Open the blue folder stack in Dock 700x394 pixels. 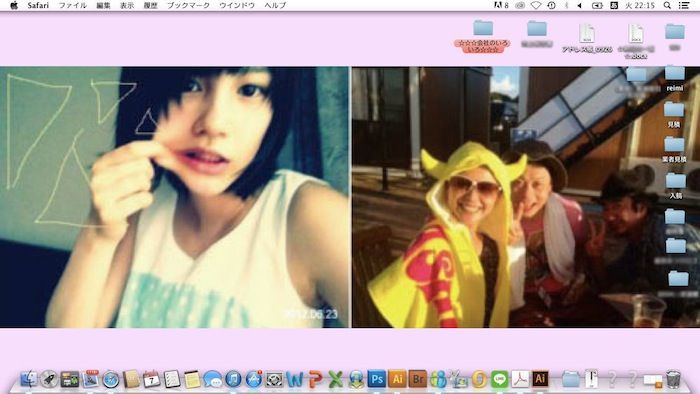click(x=571, y=379)
